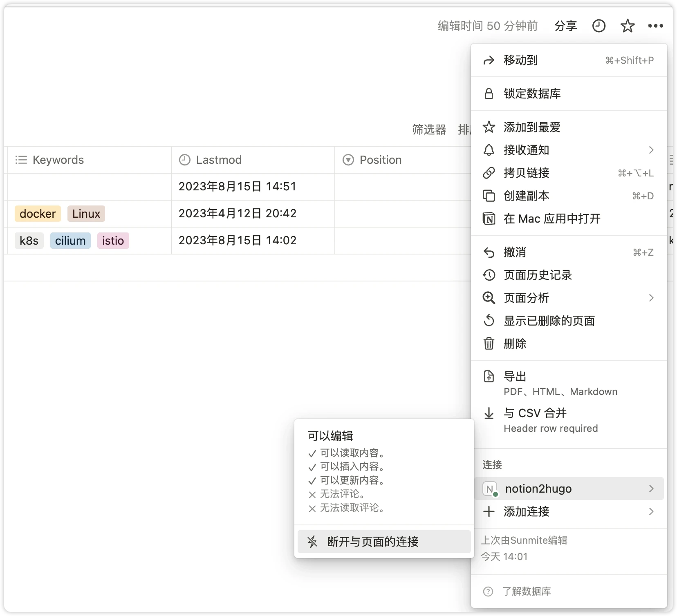The height and width of the screenshot is (616, 677).
Task: Open the 筛选器 filter option
Action: (429, 130)
